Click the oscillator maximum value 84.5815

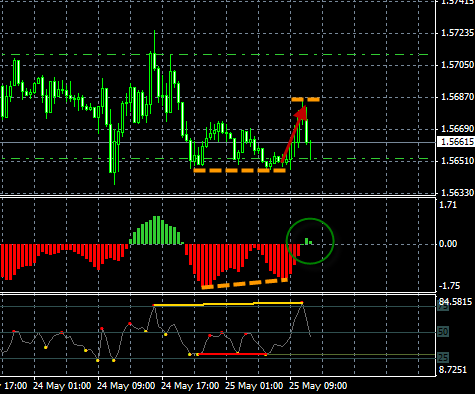pos(455,302)
